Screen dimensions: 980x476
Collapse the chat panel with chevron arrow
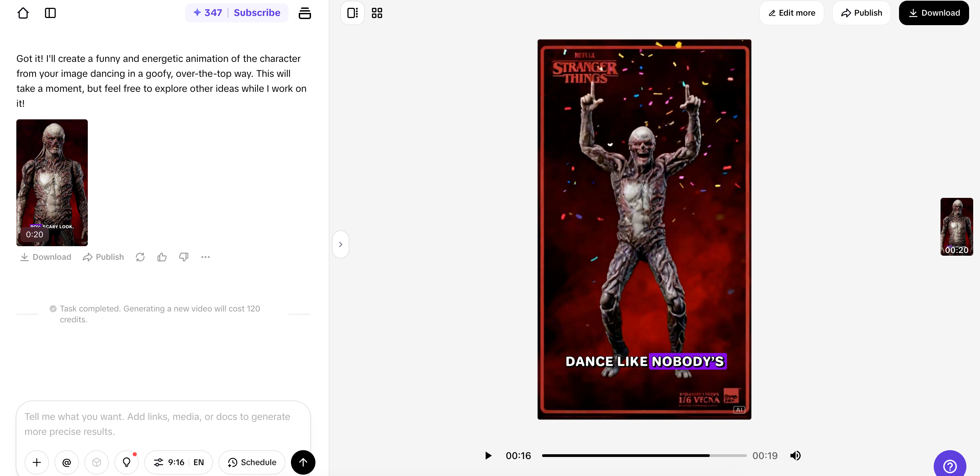[x=341, y=244]
